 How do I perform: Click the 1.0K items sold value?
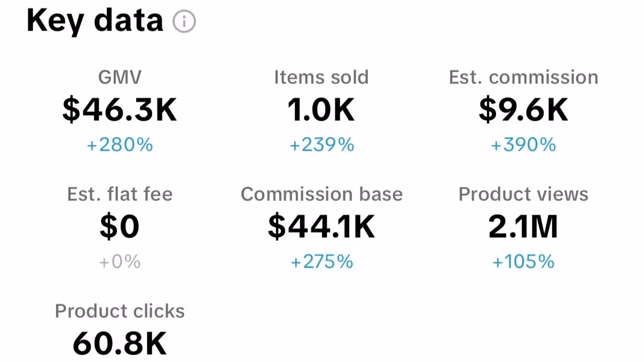(x=321, y=110)
